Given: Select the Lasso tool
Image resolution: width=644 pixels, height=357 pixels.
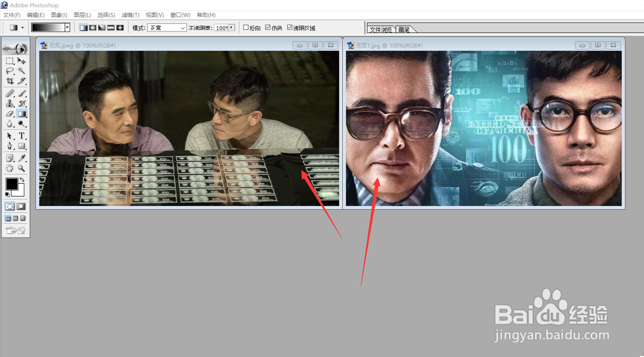Looking at the screenshot, I should pyautogui.click(x=10, y=71).
